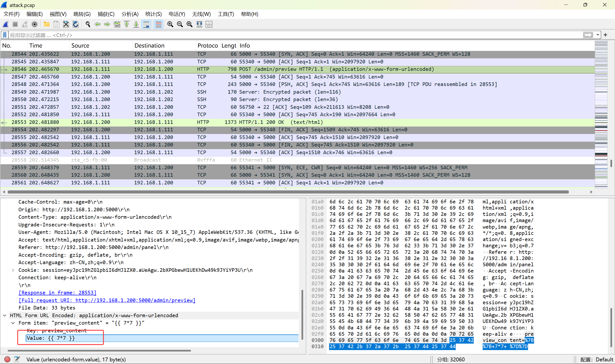The width and height of the screenshot is (615, 364).
Task: Open the 统计(S) menu
Action: coord(153,14)
